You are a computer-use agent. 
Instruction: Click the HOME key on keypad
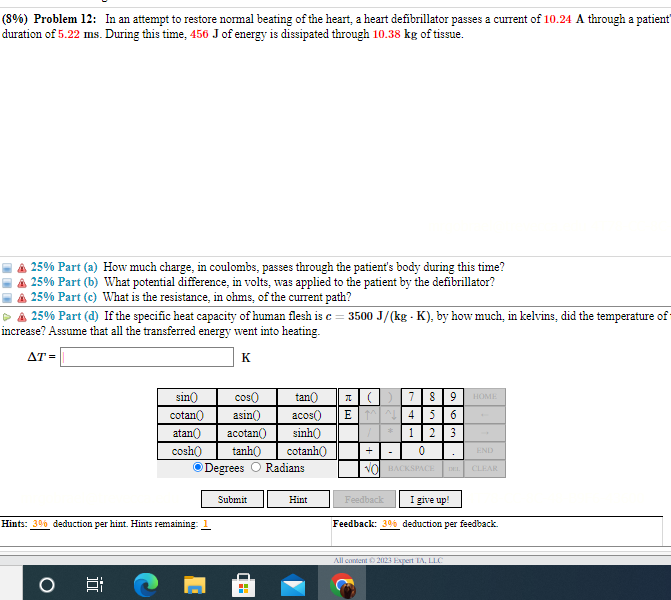485,397
